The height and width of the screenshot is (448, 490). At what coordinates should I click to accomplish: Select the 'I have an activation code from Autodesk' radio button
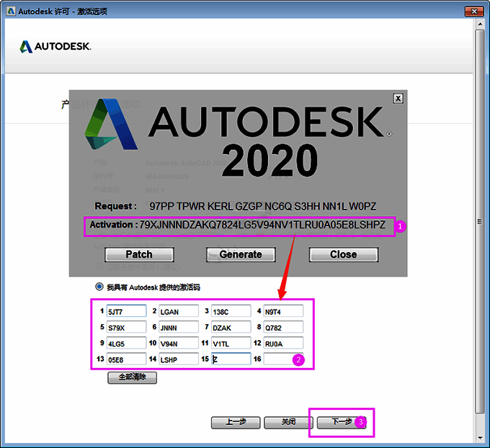pyautogui.click(x=99, y=287)
